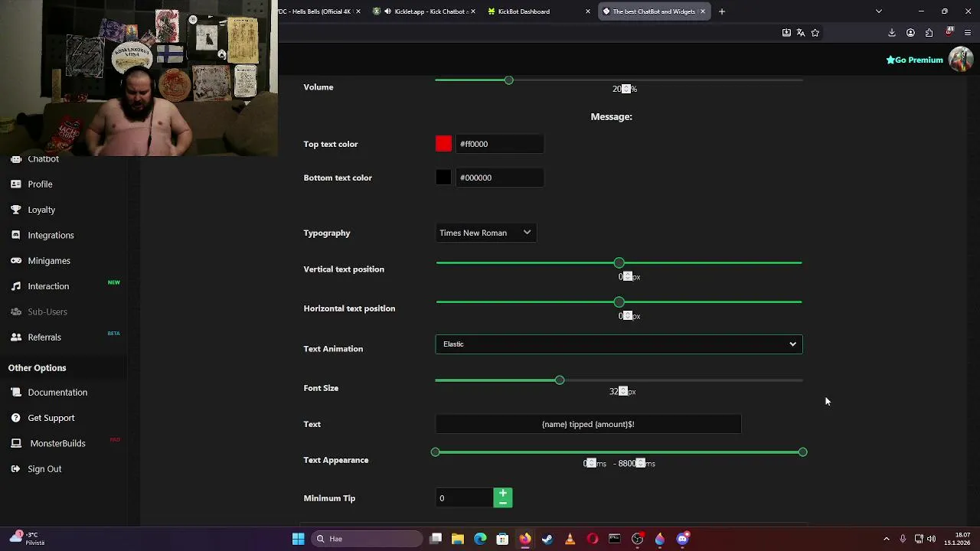Open the Typography Times New Roman dropdown
Image resolution: width=980 pixels, height=551 pixels.
[x=485, y=233]
